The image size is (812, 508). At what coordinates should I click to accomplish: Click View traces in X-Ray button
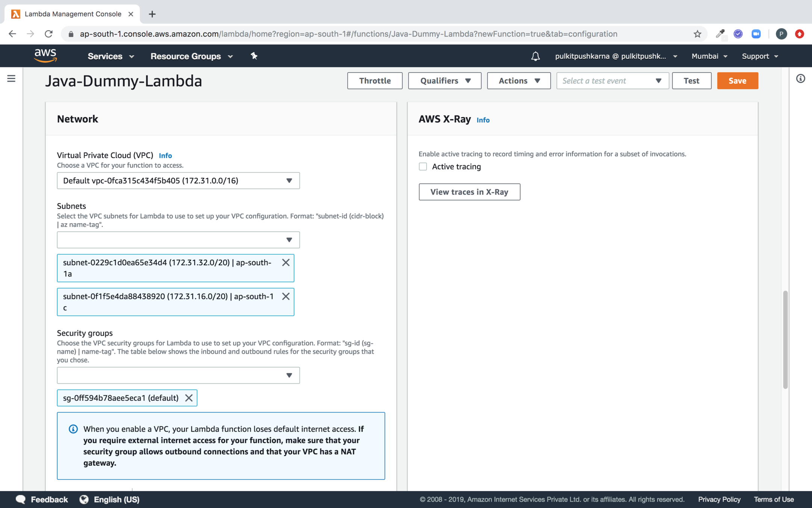pyautogui.click(x=469, y=192)
